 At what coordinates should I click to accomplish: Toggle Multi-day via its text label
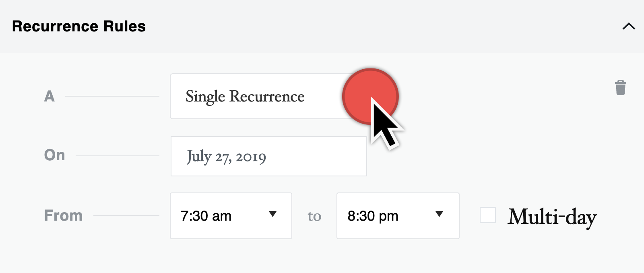(x=552, y=217)
